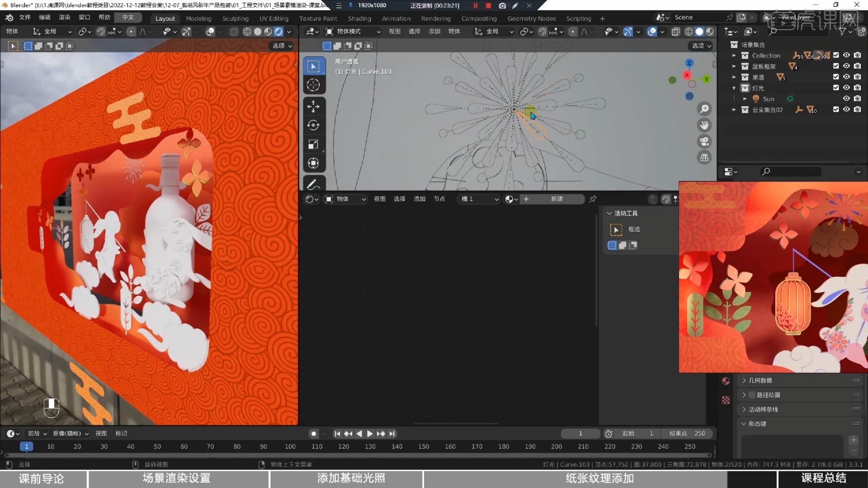Toggle 路径动画 checkbox

(752, 395)
